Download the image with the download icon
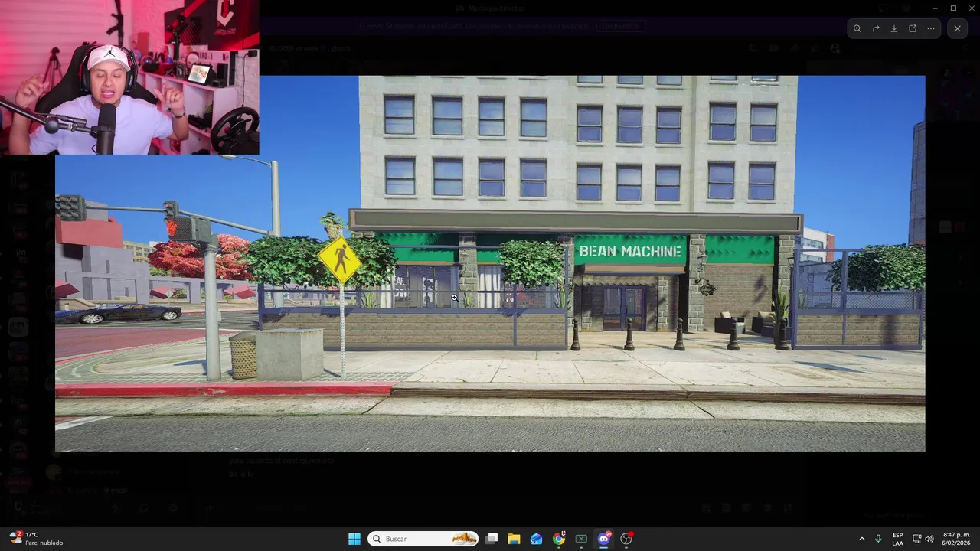Viewport: 980px width, 551px height. [894, 28]
